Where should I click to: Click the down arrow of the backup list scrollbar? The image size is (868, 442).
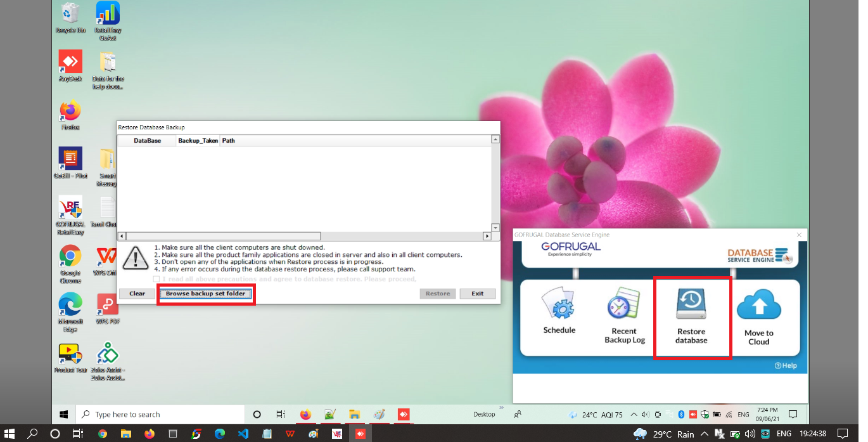pyautogui.click(x=495, y=227)
